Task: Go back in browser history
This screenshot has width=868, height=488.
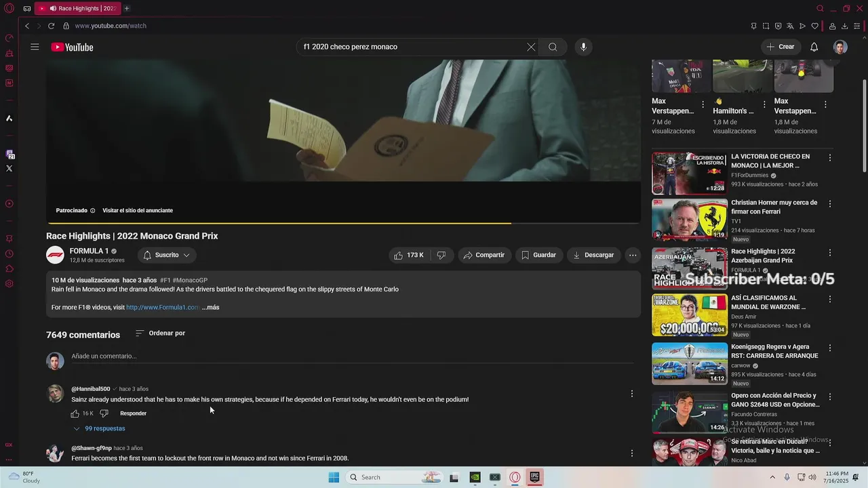Action: 27,26
